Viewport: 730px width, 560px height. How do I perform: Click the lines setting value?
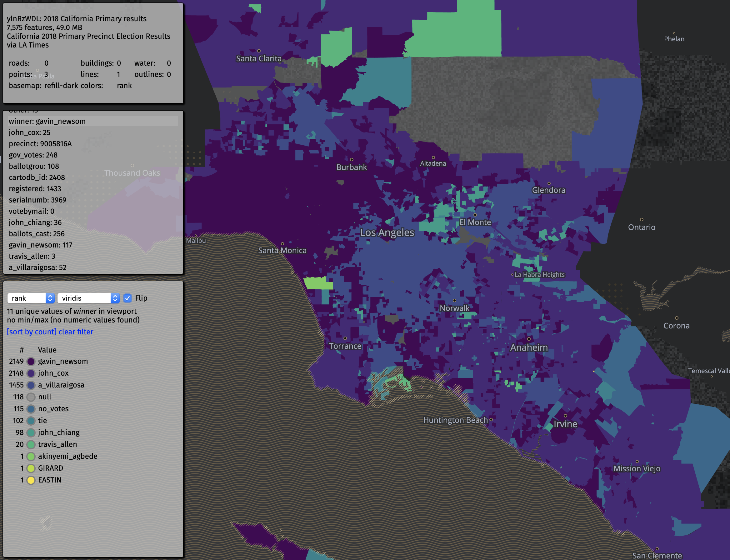coord(118,74)
